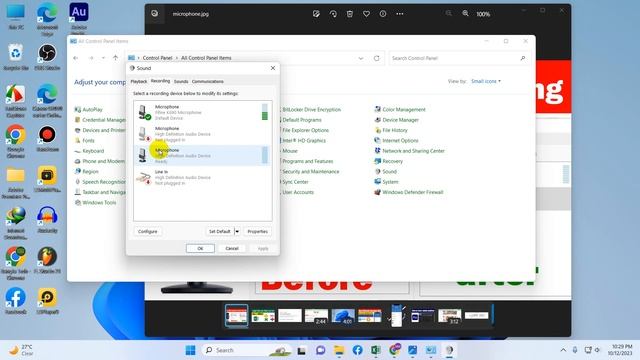Open the three-dot more menu in Photos
Image resolution: width=640 pixels, height=360 pixels.
pos(400,14)
